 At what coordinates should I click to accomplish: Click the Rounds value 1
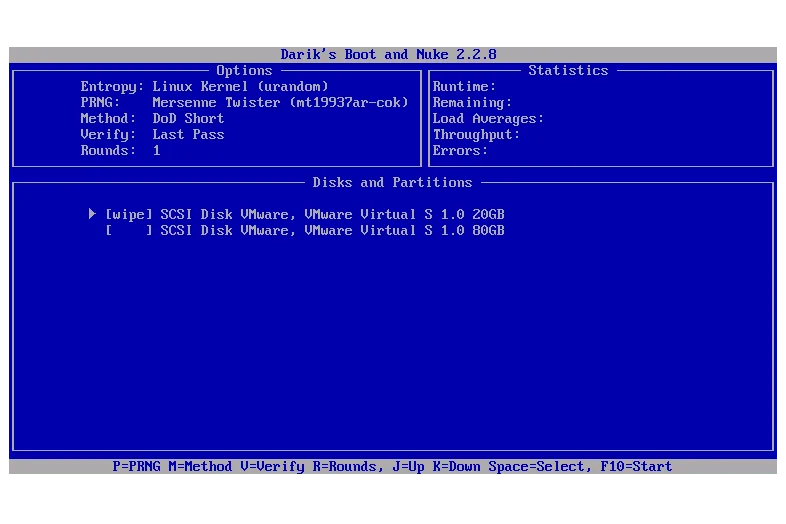157,150
